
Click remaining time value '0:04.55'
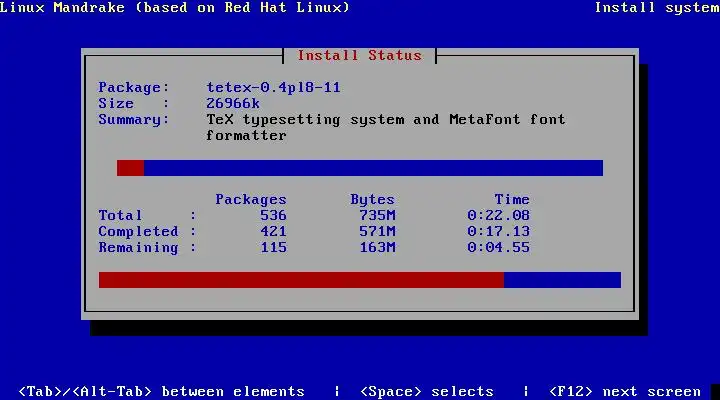(x=498, y=248)
